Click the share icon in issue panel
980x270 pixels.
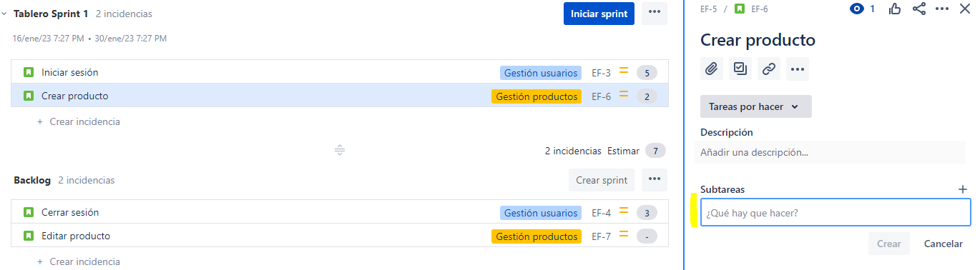[x=919, y=9]
